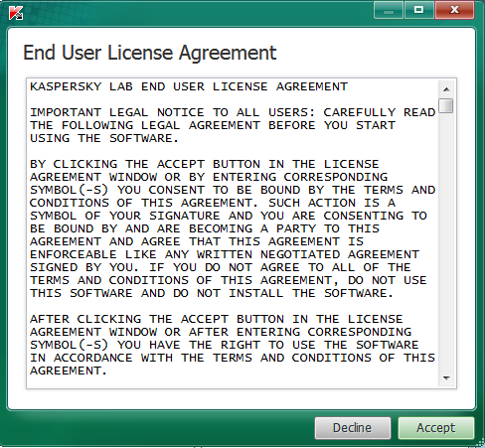The image size is (485, 448).
Task: Close the installer with the red X
Action: click(x=454, y=10)
